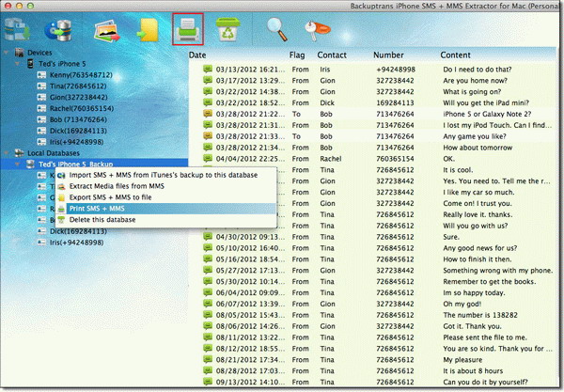Viewport: 564px width, 392px height.
Task: Select Gion(327238442) under Ted's iPhone 5
Action: tap(78, 98)
